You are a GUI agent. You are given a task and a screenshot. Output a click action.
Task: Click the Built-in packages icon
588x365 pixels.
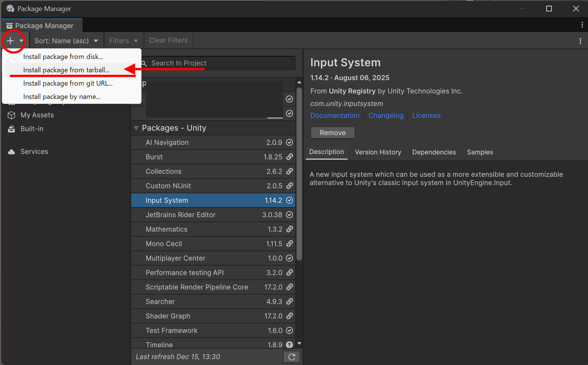pos(11,129)
